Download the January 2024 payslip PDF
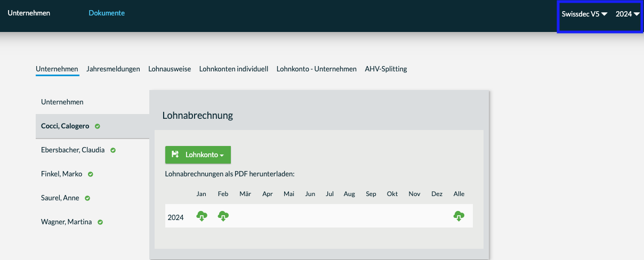This screenshot has height=260, width=644. 202,216
